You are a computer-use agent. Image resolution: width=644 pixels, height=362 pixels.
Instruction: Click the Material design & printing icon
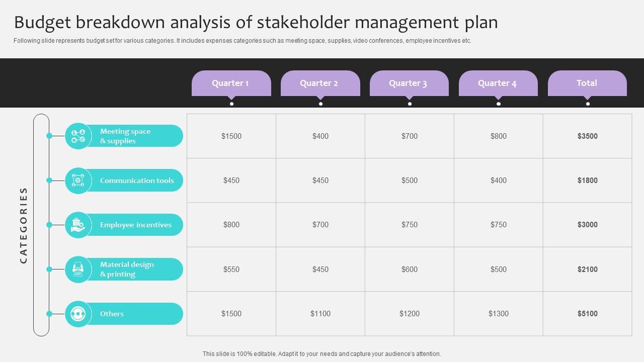tap(78, 269)
